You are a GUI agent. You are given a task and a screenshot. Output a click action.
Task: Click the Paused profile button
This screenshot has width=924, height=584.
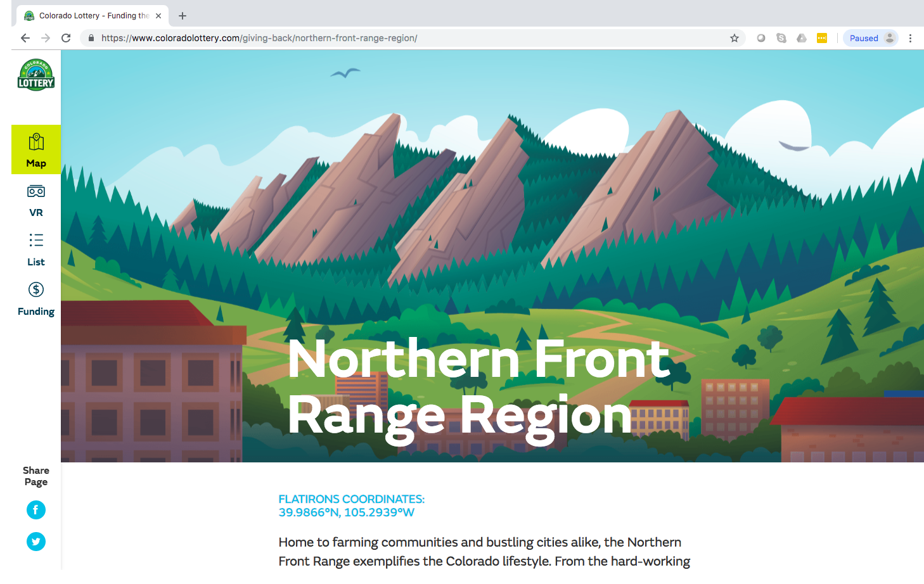(x=871, y=38)
